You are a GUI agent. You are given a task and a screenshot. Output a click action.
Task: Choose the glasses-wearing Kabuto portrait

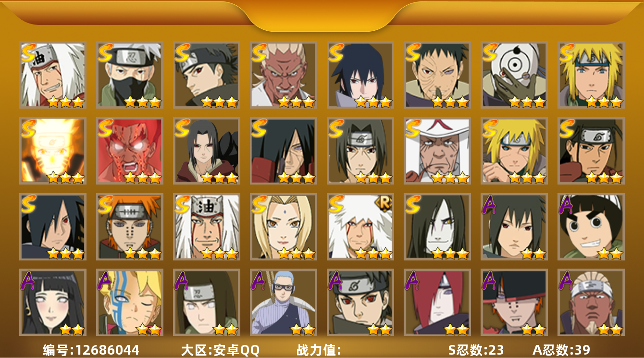[283, 302]
